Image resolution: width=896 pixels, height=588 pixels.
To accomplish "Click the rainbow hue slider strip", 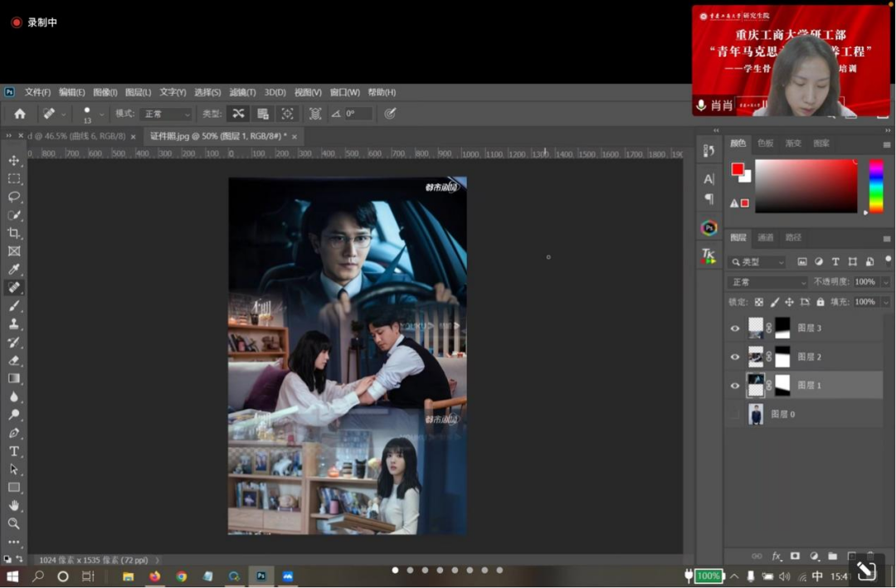I will pyautogui.click(x=876, y=187).
